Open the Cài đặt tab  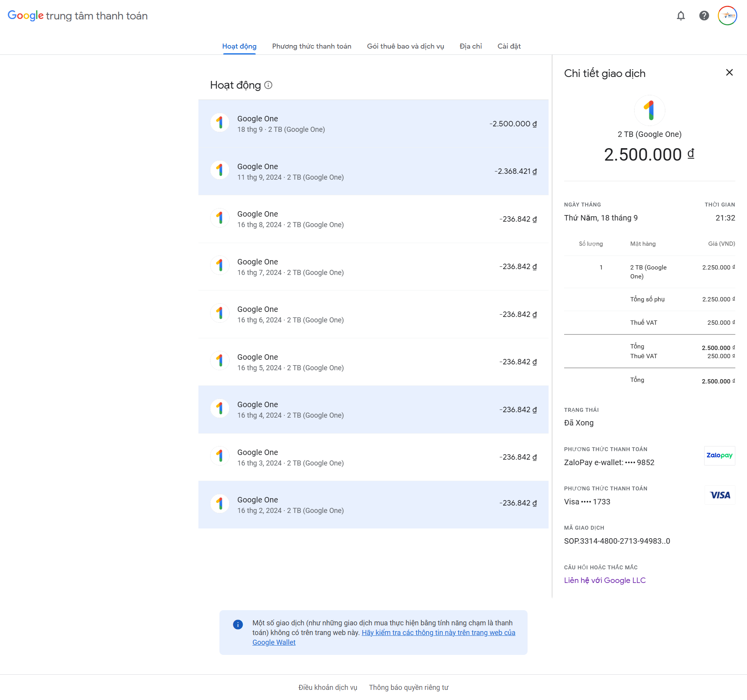pos(509,46)
